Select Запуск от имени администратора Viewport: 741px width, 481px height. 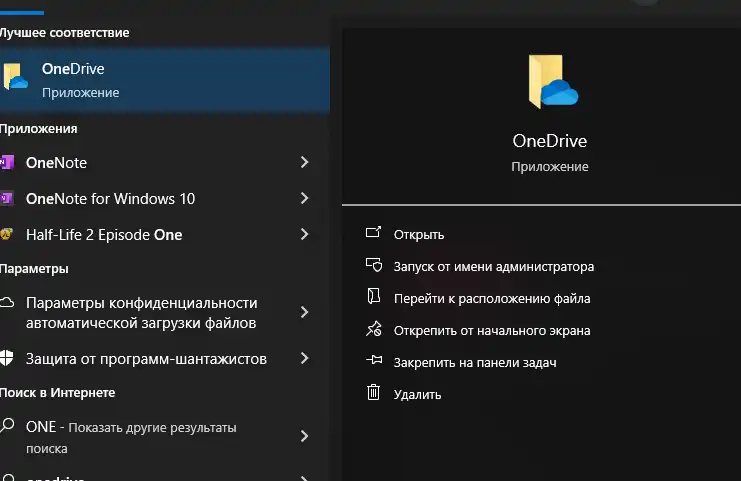[493, 266]
